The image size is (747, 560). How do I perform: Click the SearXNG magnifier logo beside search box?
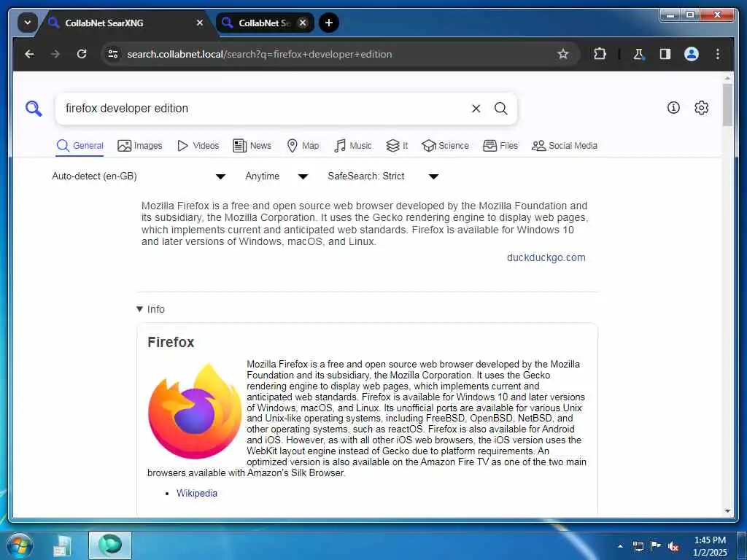(34, 109)
